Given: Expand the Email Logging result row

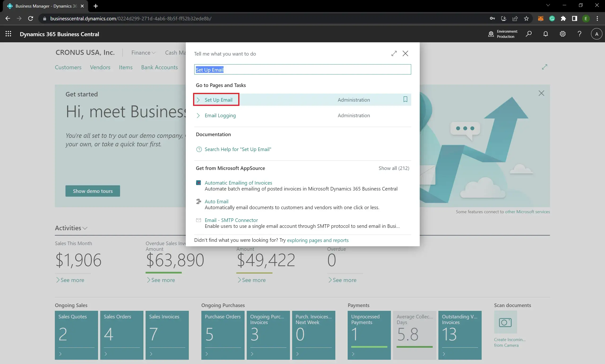Looking at the screenshot, I should point(198,115).
